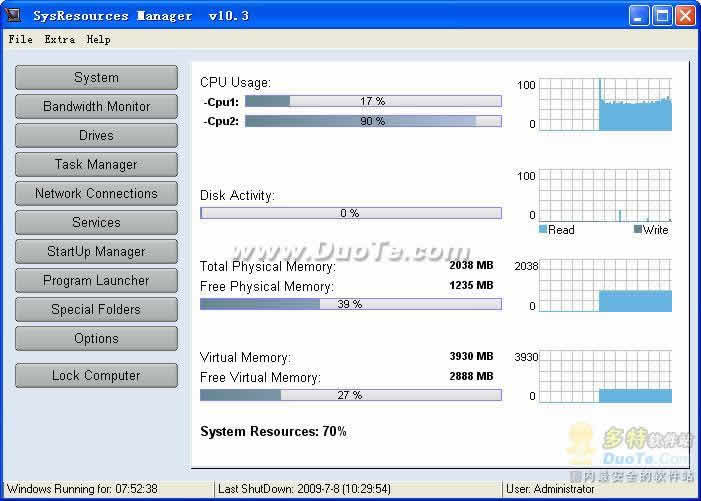Screen dimensions: 701x501
Task: Close the SysResources Manager window
Action: [x=685, y=16]
